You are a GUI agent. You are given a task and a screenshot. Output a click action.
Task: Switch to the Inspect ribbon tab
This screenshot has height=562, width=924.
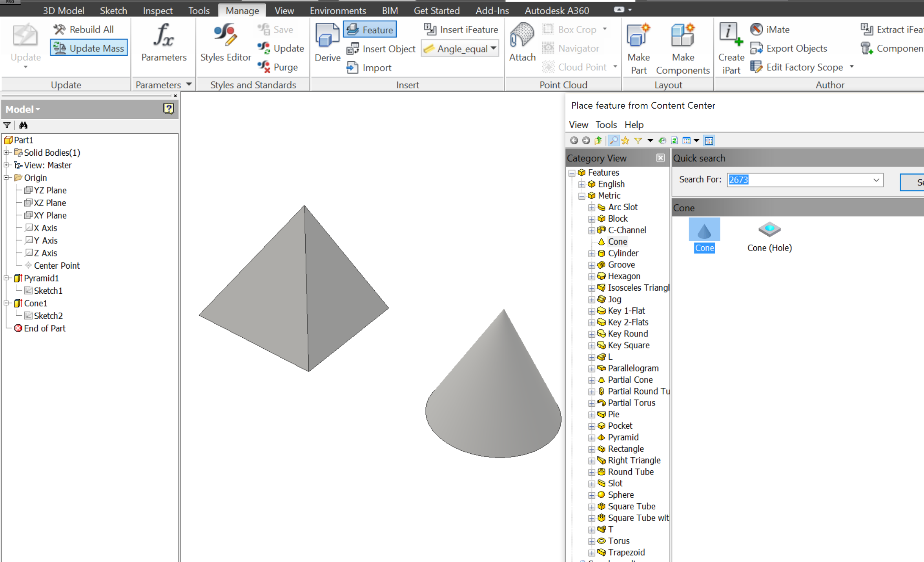(157, 10)
